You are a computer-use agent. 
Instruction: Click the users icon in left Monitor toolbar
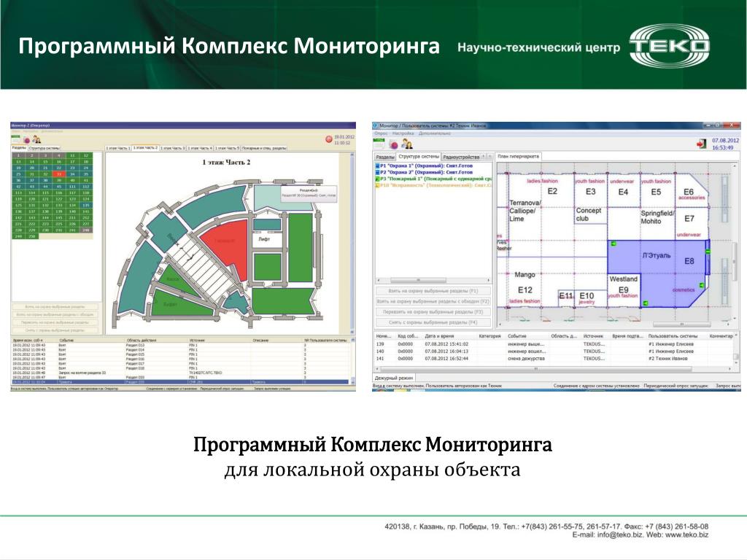point(36,139)
